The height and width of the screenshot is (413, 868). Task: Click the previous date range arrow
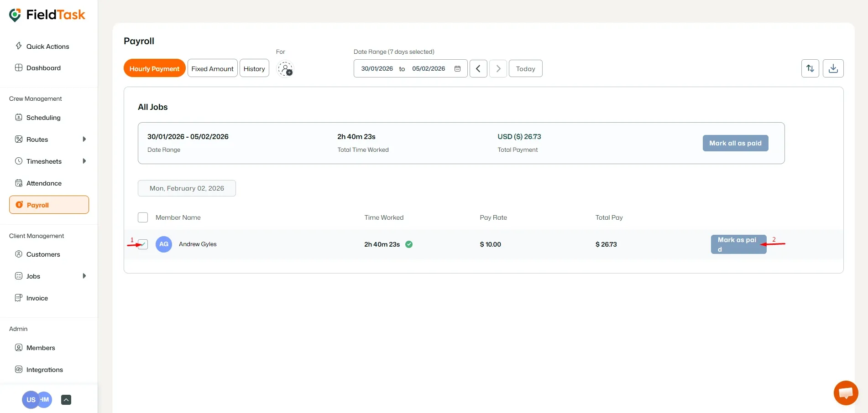pyautogui.click(x=478, y=68)
